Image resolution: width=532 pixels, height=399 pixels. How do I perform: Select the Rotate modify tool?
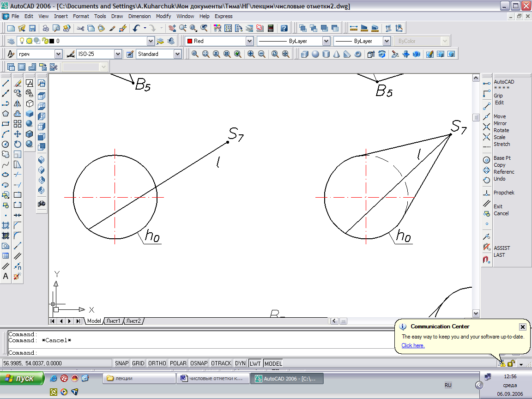point(18,144)
